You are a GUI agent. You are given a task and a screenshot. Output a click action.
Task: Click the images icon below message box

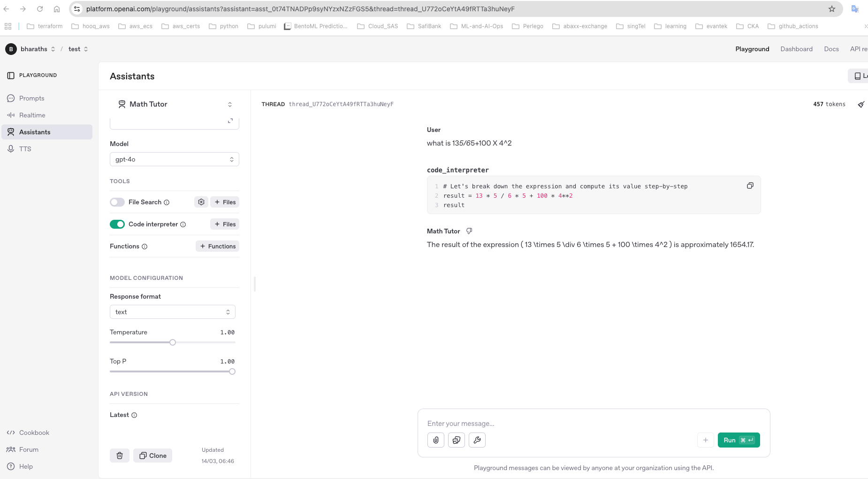click(x=457, y=440)
